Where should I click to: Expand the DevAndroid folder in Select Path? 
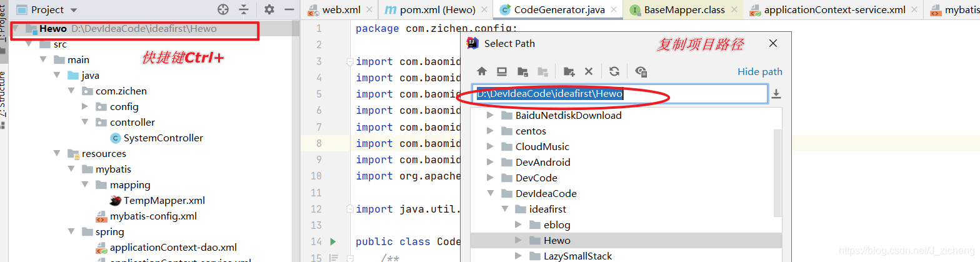(x=489, y=163)
